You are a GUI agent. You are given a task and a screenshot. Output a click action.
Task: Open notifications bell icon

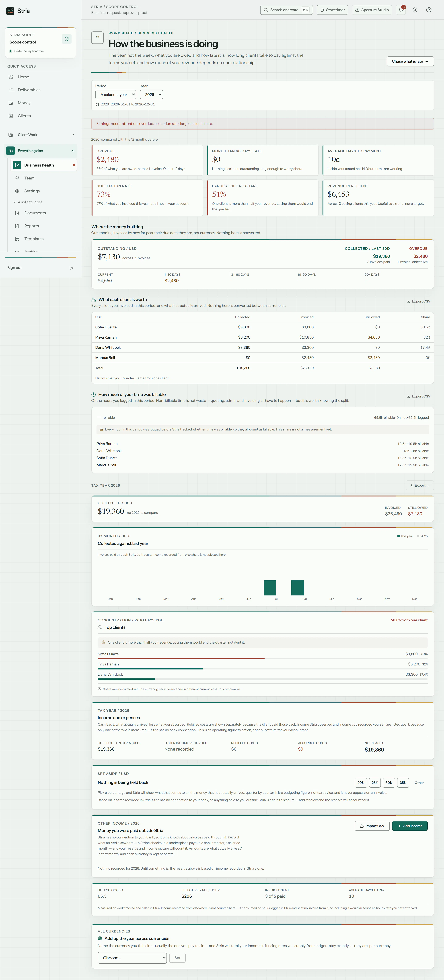click(401, 10)
